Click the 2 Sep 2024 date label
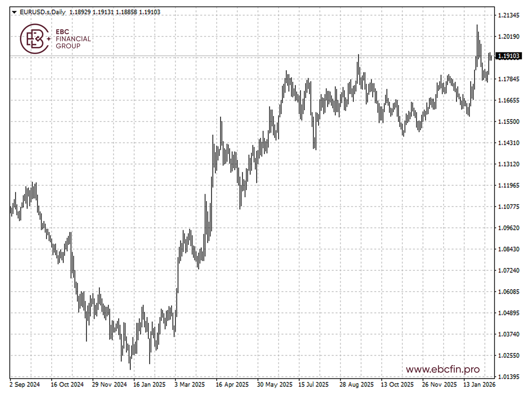The height and width of the screenshot is (397, 532). (25, 384)
